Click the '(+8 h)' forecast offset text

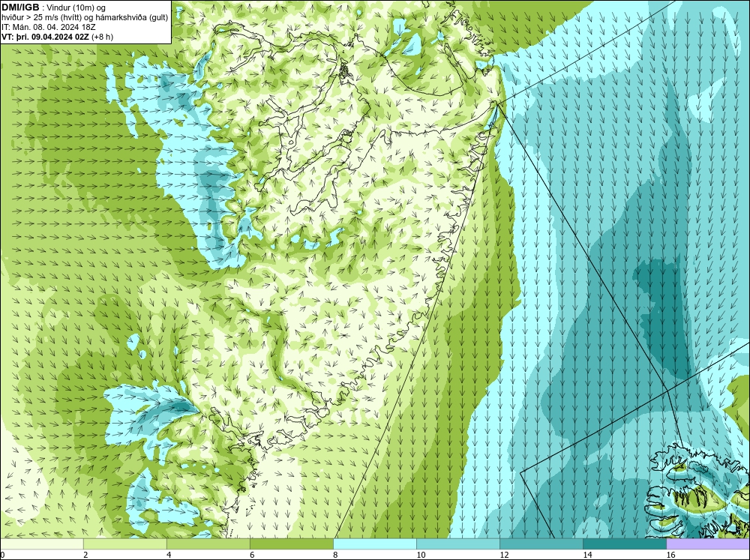click(x=101, y=37)
